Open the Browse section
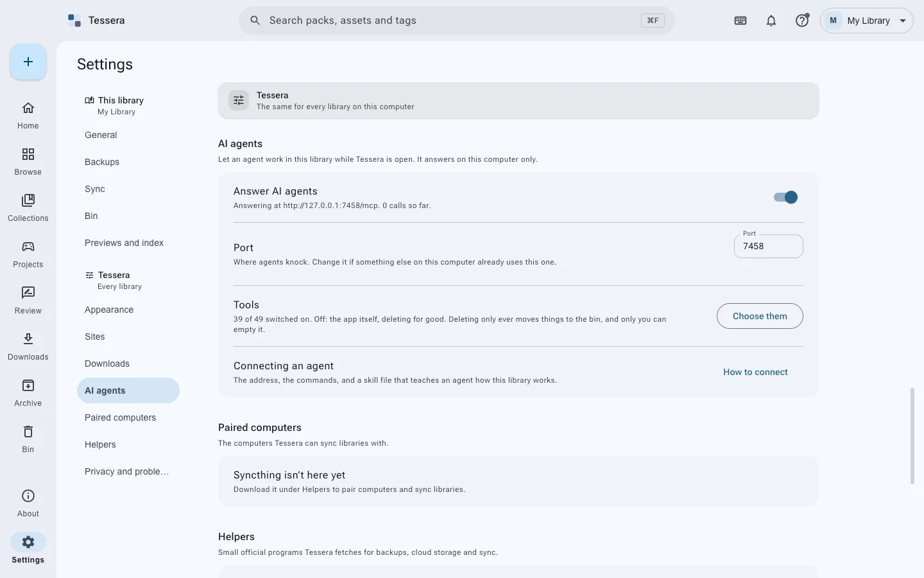924x578 pixels. tap(28, 162)
